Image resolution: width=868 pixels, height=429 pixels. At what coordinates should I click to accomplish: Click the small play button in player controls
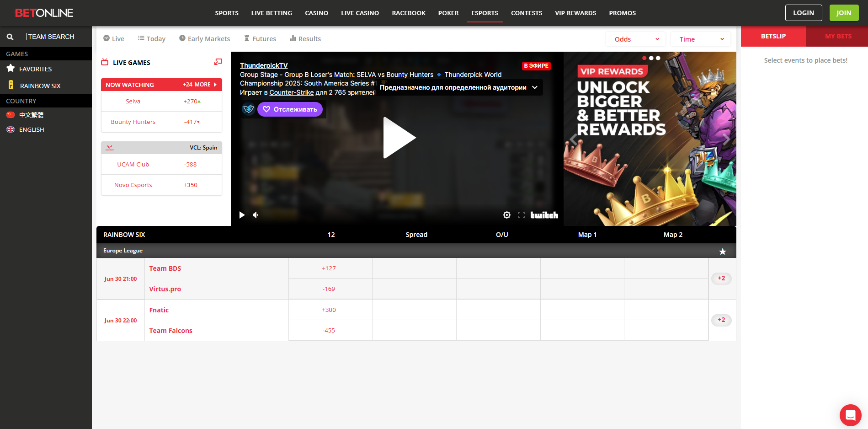[x=242, y=215]
